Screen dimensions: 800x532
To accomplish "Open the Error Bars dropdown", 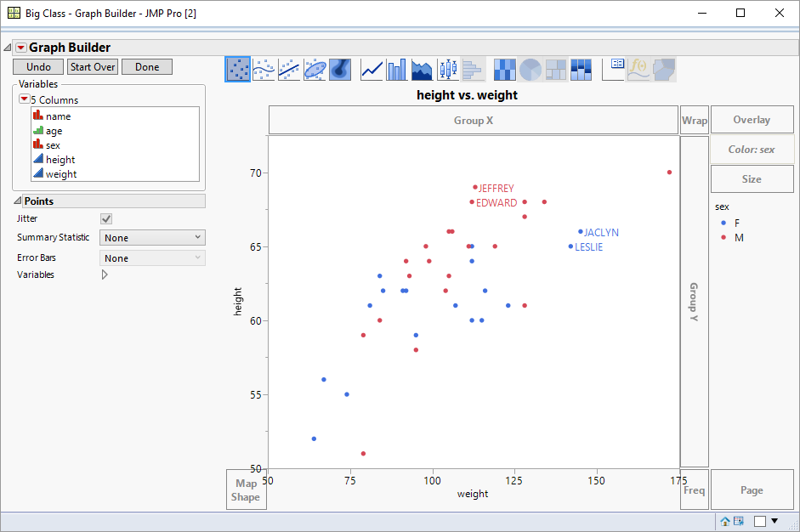I will pos(152,258).
